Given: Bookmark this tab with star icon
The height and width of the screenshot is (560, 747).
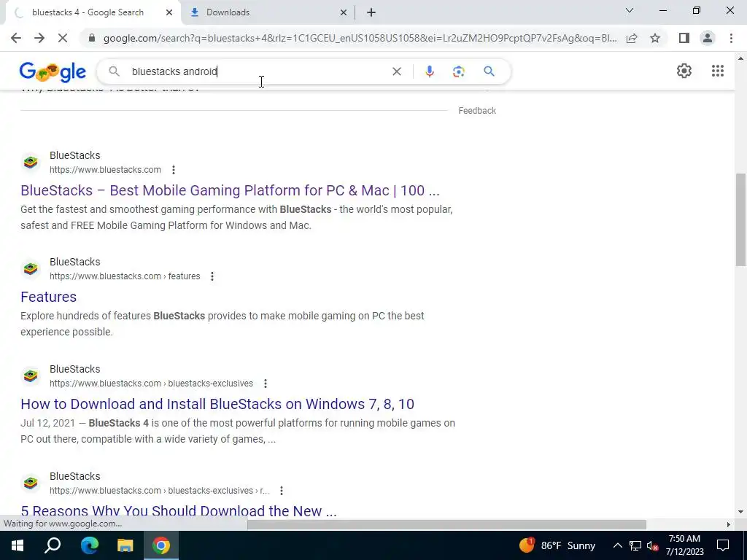Looking at the screenshot, I should 655,38.
